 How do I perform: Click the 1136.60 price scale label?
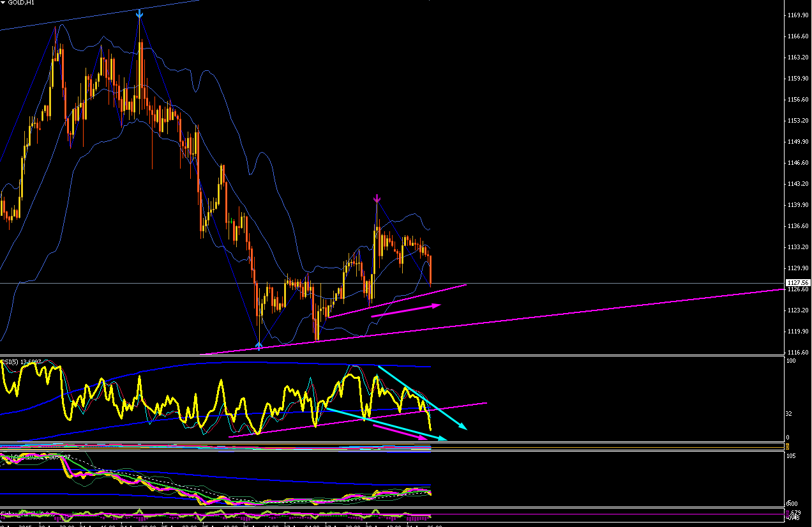799,225
